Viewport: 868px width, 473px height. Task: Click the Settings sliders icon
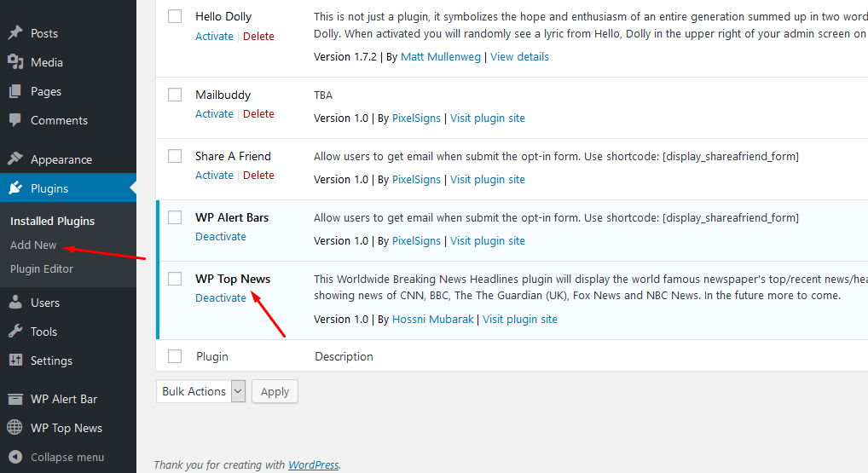[15, 361]
